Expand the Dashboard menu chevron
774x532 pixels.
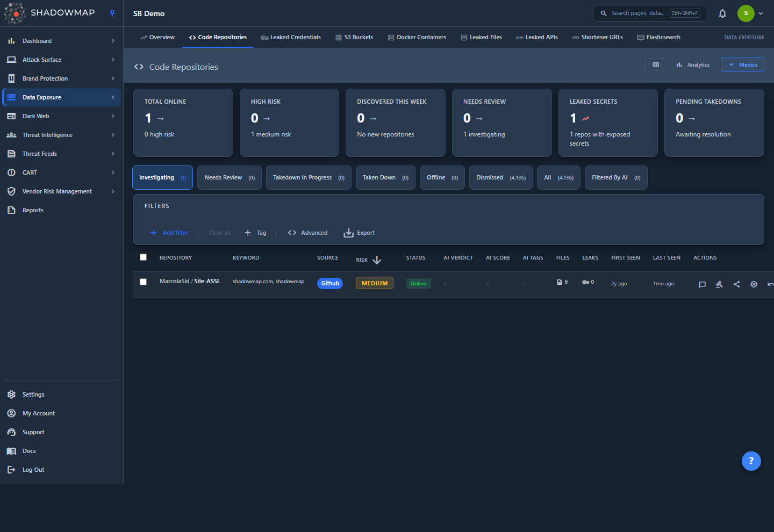pyautogui.click(x=113, y=41)
